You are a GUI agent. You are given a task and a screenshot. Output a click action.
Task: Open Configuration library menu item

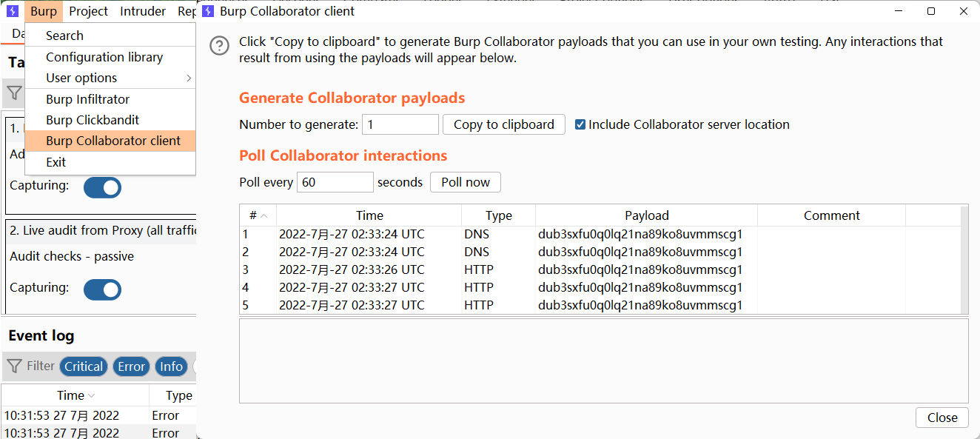tap(110, 57)
